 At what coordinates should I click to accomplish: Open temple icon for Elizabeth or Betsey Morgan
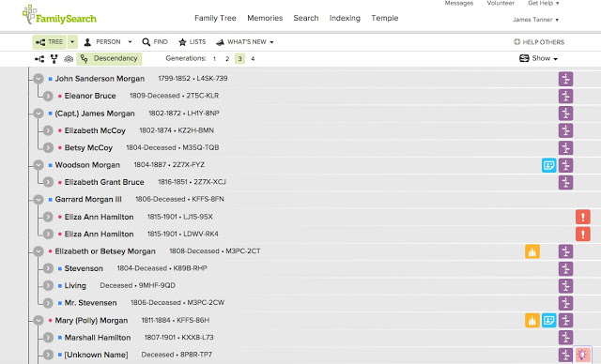[x=565, y=251]
